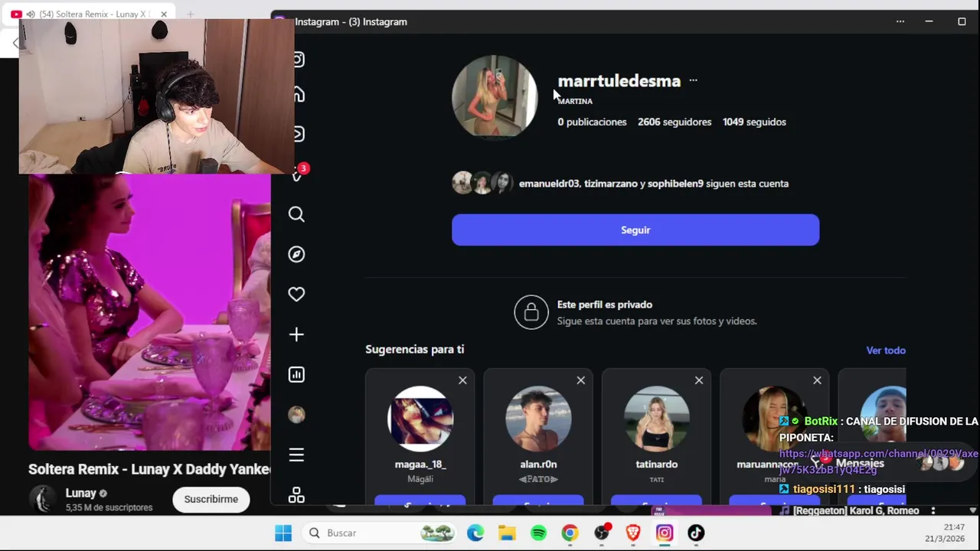Open Brave browser from the taskbar
The image size is (980, 551).
633,533
